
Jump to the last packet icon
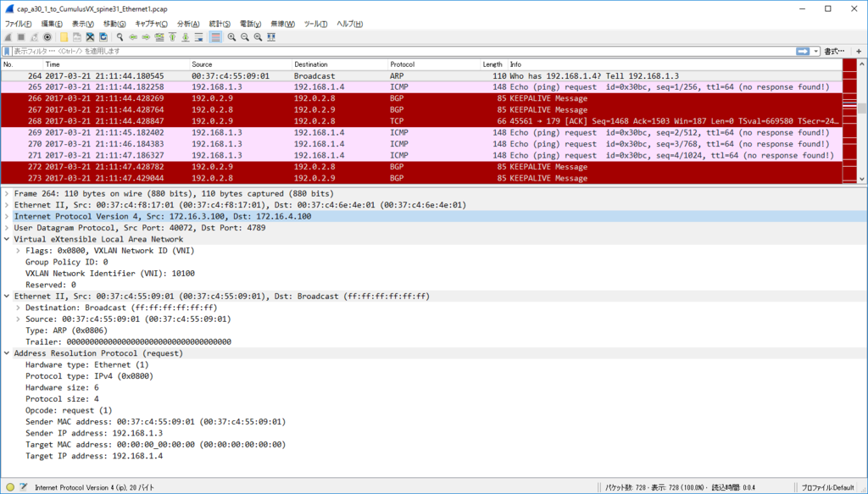click(x=186, y=37)
